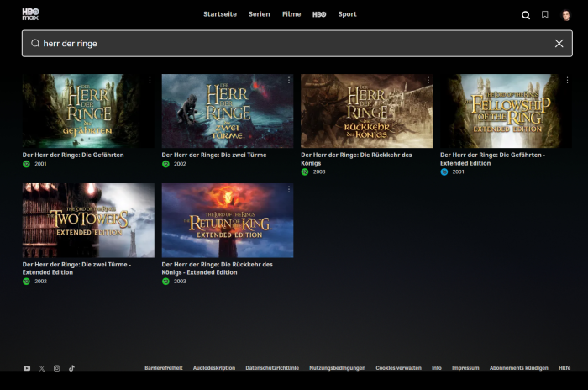
Task: Open Fellowship of the Ring Extended poster
Action: point(506,111)
